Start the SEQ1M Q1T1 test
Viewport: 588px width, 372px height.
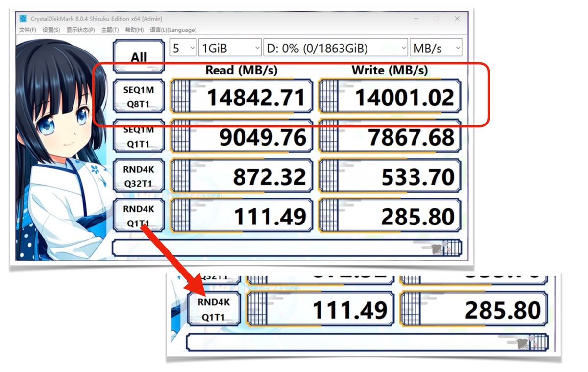tap(139, 136)
